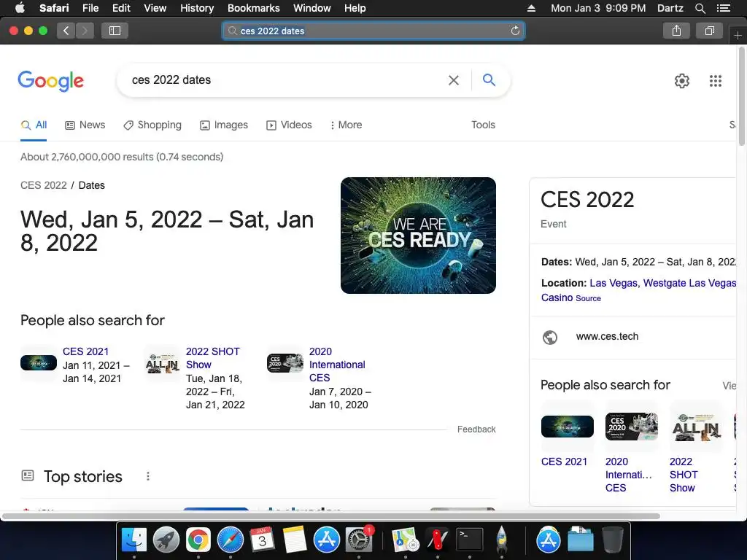
Task: Open the Tools options
Action: click(483, 125)
